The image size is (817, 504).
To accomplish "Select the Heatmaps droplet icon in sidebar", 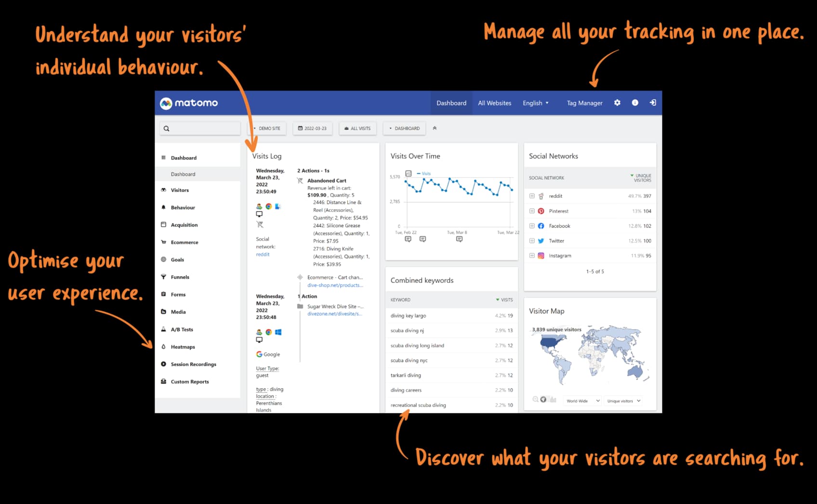I will tap(164, 347).
